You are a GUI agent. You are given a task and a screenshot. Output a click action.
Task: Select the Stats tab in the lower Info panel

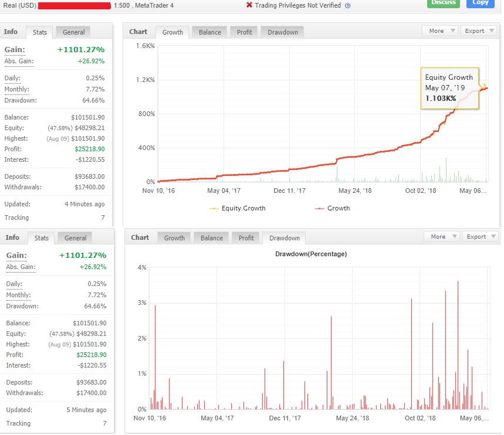coord(42,238)
